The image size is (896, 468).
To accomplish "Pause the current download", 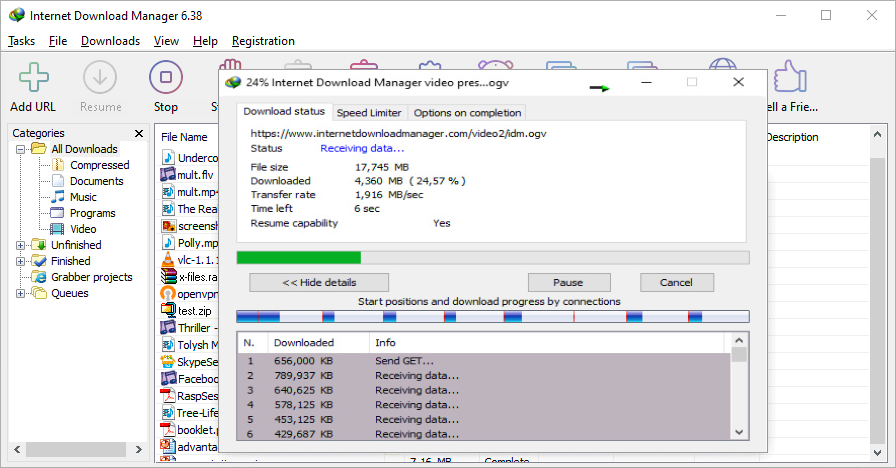I will click(568, 282).
